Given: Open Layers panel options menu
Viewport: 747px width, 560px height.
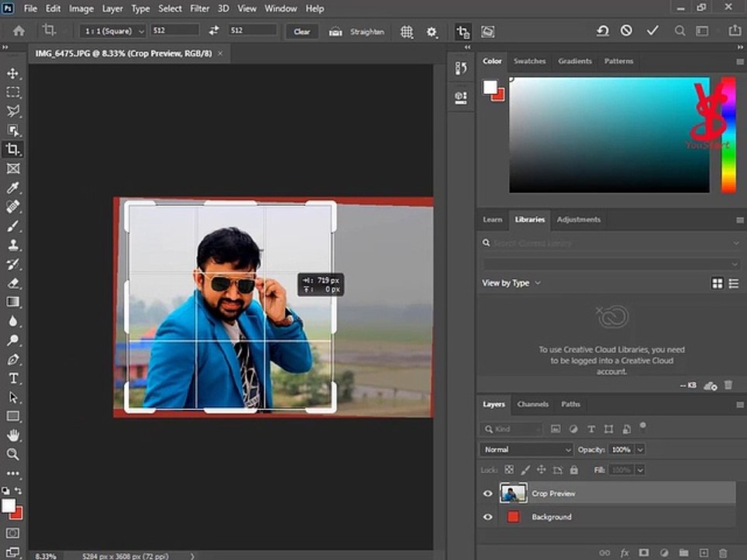Looking at the screenshot, I should (x=740, y=404).
